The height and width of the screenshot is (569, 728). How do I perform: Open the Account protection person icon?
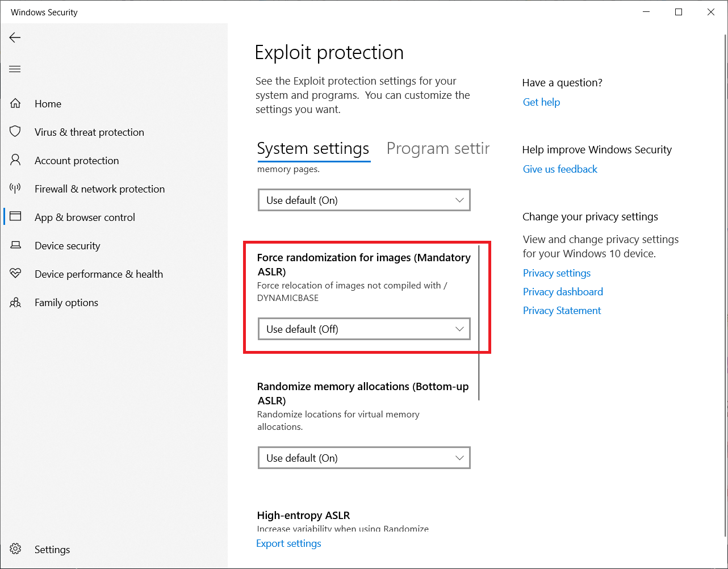tap(15, 160)
